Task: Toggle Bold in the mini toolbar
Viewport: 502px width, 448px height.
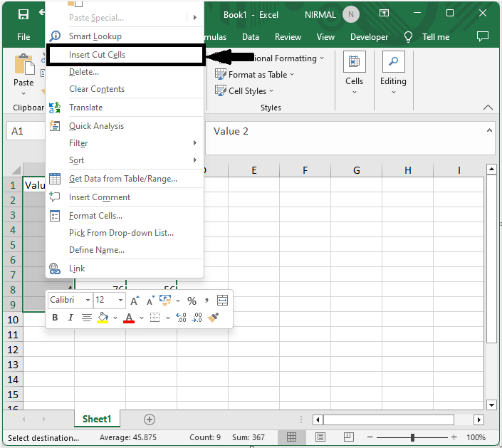Action: 56,318
